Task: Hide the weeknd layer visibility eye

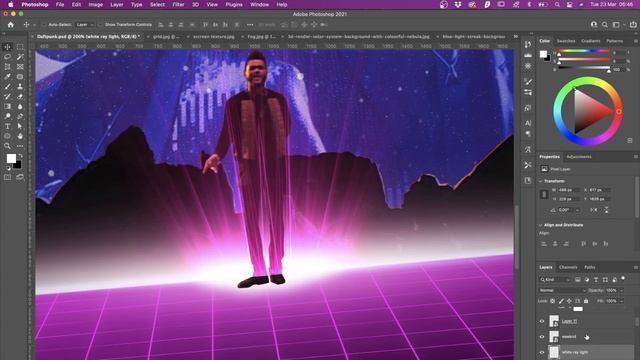Action: pos(542,337)
